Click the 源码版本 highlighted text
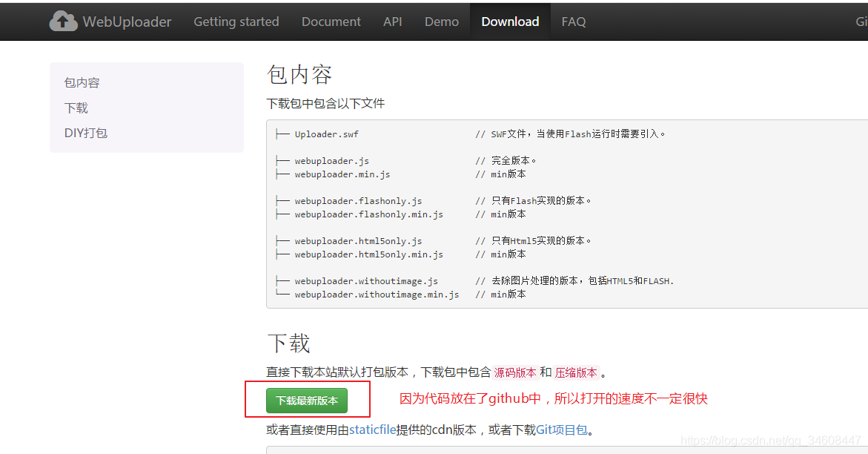Screen dimensions: 868x454 click(x=515, y=372)
